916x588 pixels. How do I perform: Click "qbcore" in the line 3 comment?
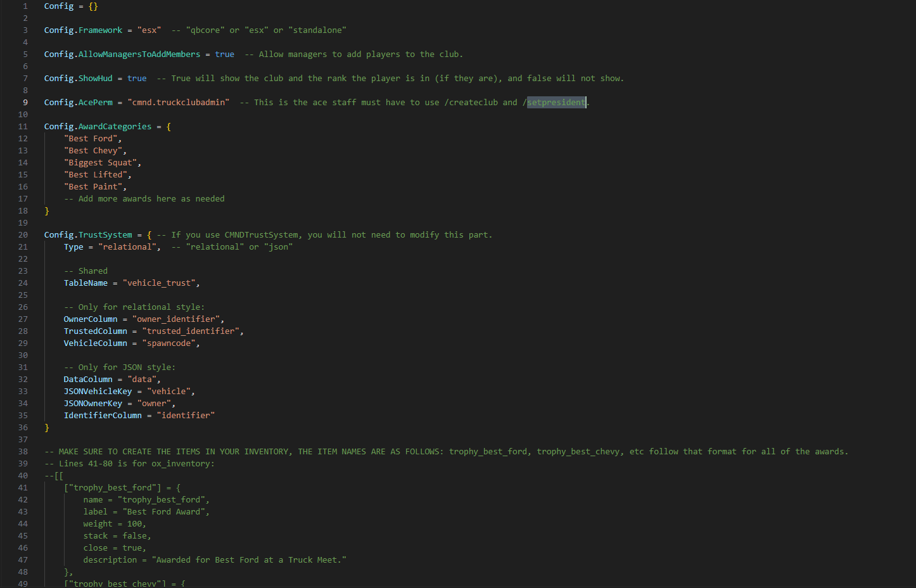pyautogui.click(x=205, y=30)
